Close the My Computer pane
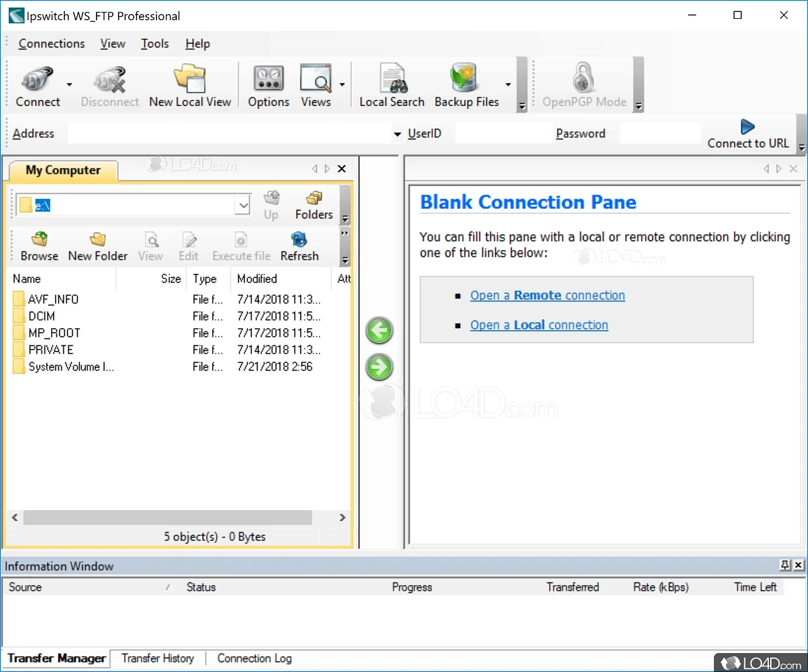This screenshot has height=672, width=808. (x=342, y=168)
